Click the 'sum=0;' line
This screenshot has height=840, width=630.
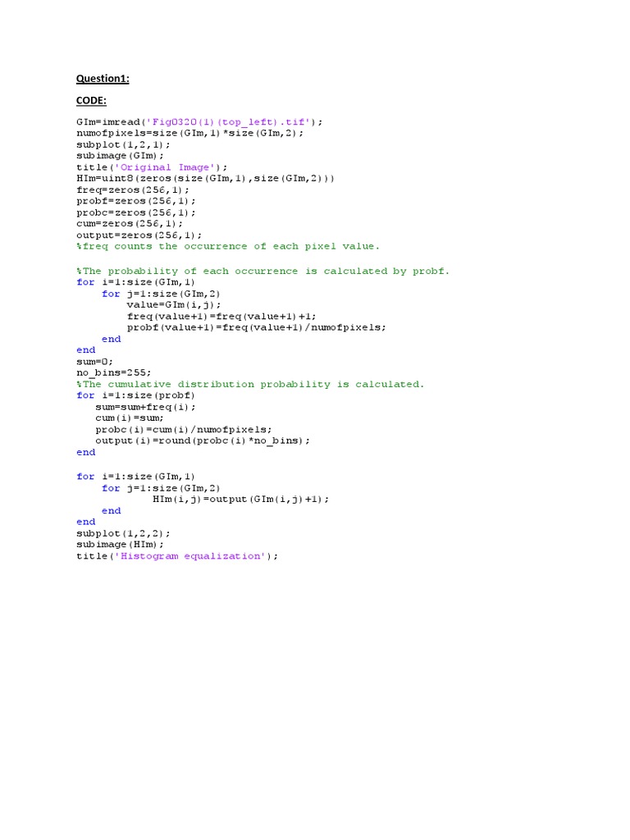95,362
